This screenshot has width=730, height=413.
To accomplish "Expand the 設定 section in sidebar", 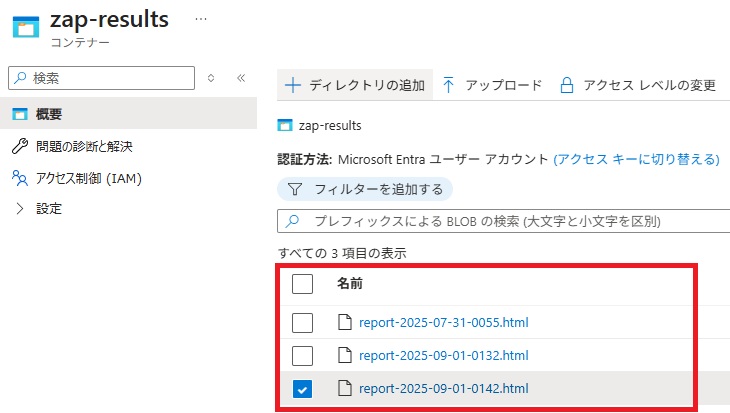I will 20,208.
